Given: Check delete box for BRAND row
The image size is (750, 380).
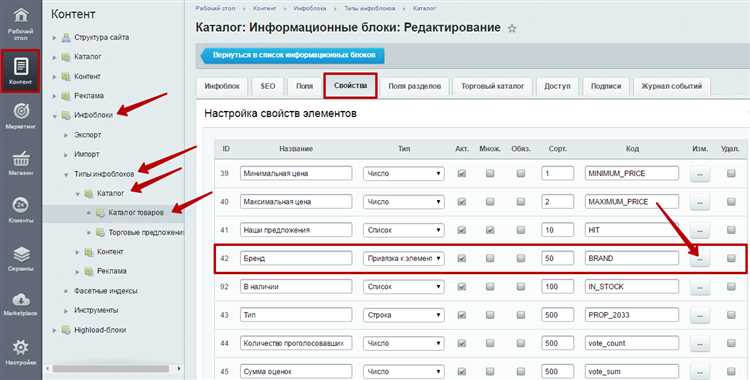Looking at the screenshot, I should [731, 258].
